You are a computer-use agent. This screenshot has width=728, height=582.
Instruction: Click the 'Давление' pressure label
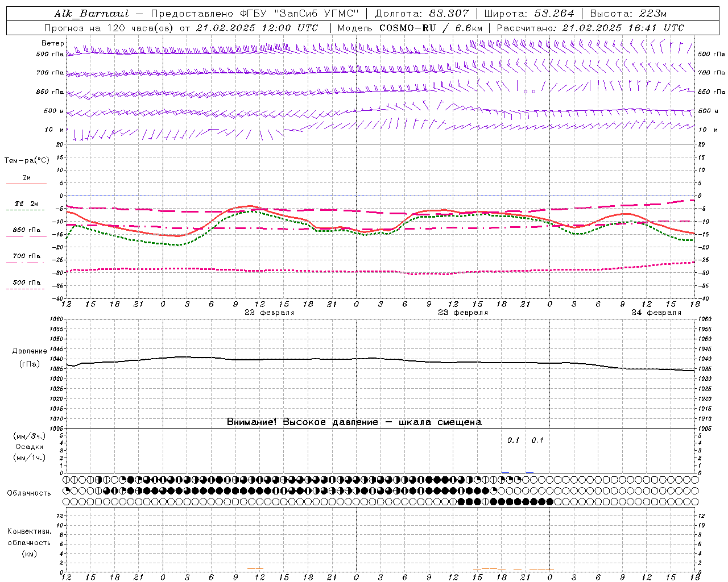point(30,351)
